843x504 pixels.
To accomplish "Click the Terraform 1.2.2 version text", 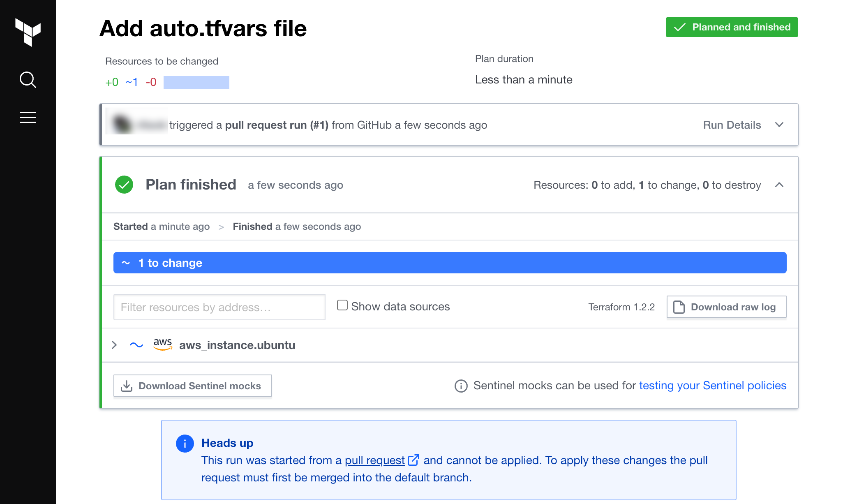I will [621, 307].
